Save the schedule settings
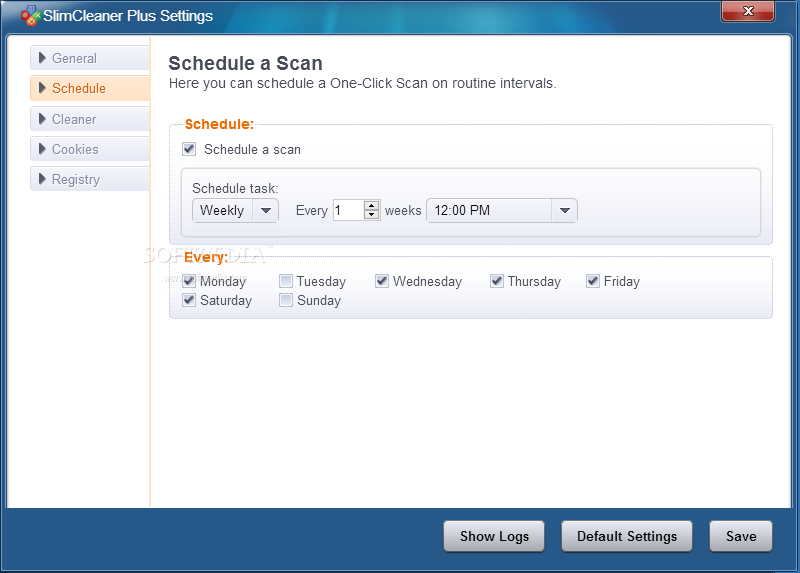Screen dimensions: 800x573 coord(741,536)
